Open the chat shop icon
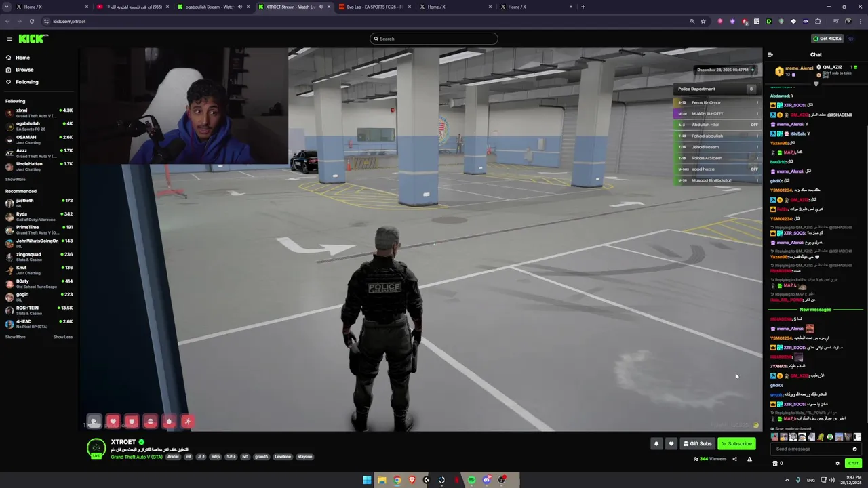Viewport: 868px width, 488px height. 775,464
